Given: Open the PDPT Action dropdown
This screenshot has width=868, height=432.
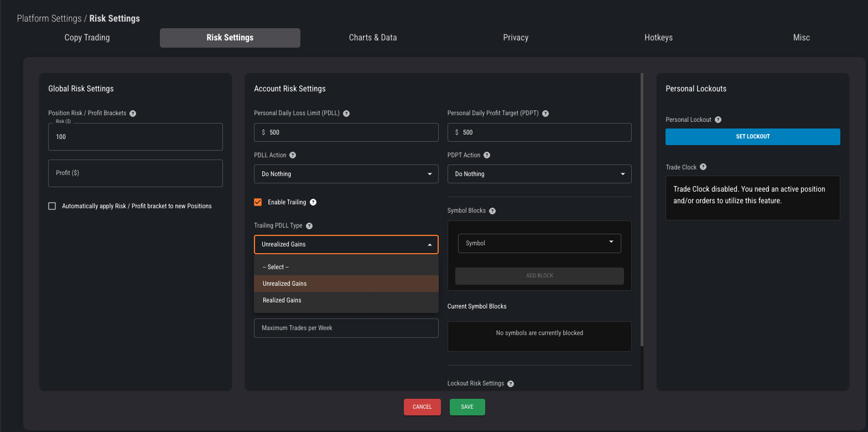Looking at the screenshot, I should point(539,174).
